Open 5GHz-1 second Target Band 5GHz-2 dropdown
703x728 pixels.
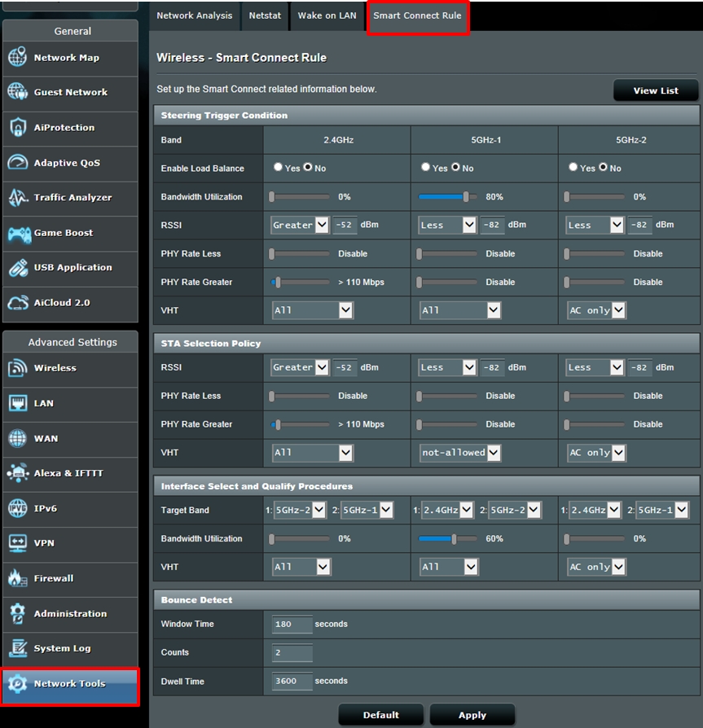515,510
